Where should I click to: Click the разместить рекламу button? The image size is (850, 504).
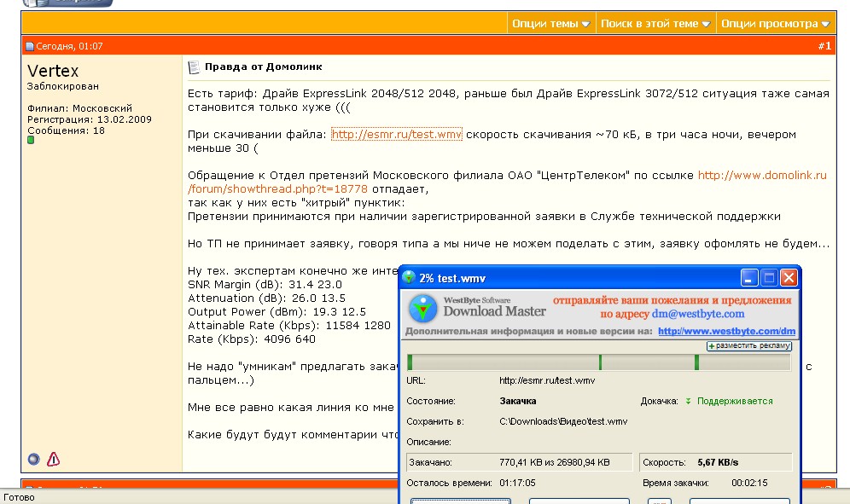click(749, 345)
